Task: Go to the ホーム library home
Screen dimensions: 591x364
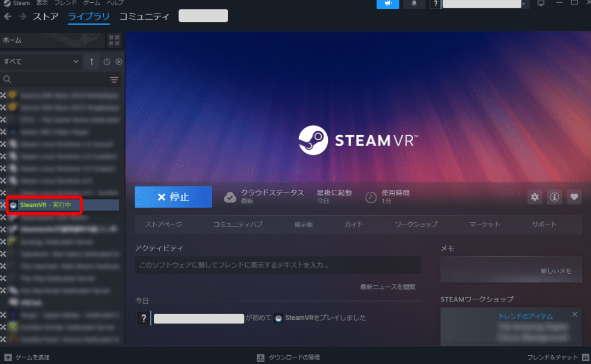Action: [x=53, y=40]
